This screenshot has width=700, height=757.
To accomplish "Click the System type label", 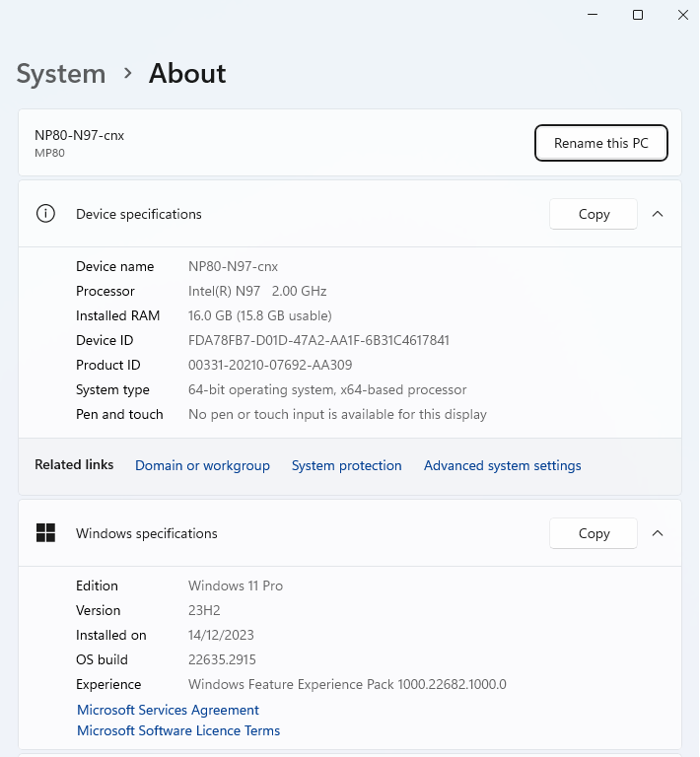I will (112, 389).
